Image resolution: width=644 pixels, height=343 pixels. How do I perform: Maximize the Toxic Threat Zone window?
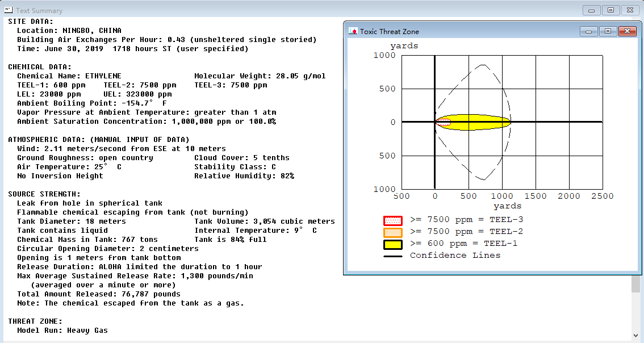pos(608,31)
